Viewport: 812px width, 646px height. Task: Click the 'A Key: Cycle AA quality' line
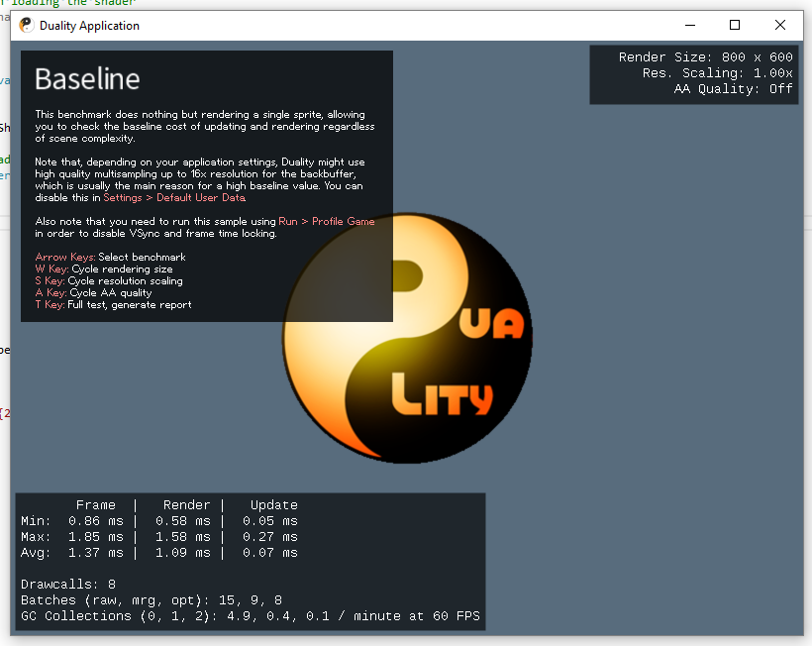[x=93, y=292]
